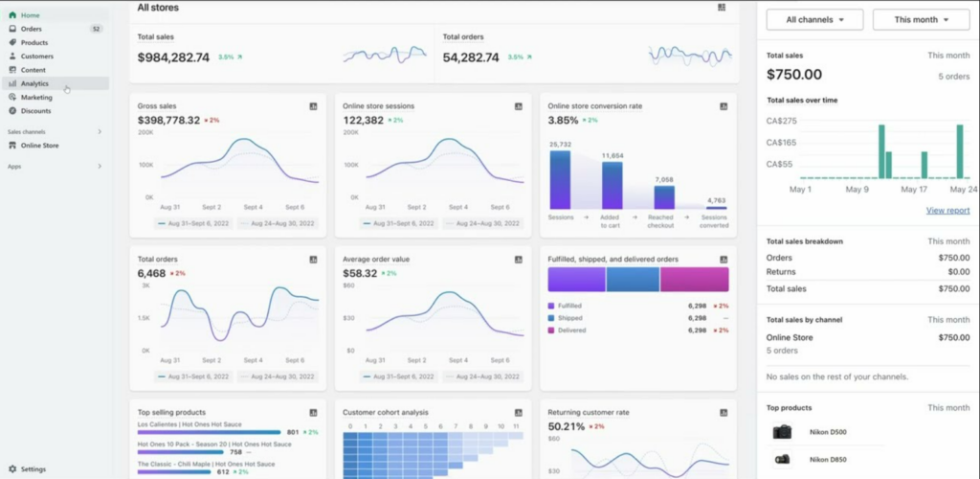Open report icon on Gross sales card
980x479 pixels.
(x=313, y=106)
